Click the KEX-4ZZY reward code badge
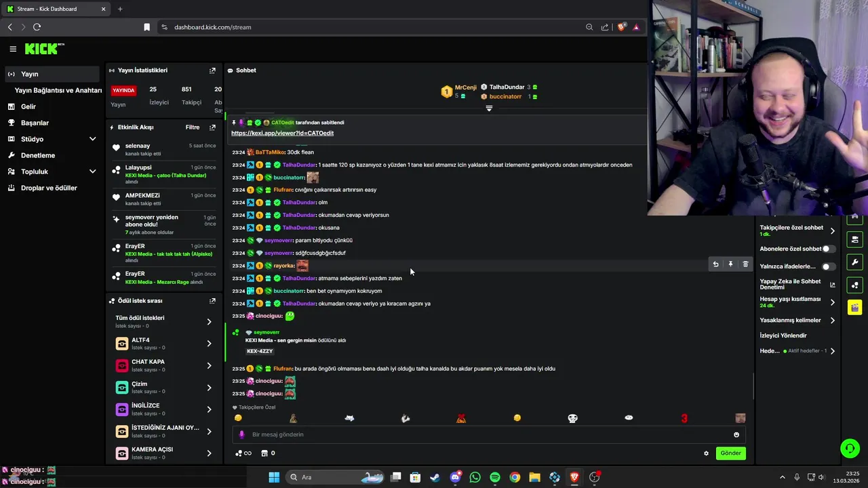 tap(260, 351)
